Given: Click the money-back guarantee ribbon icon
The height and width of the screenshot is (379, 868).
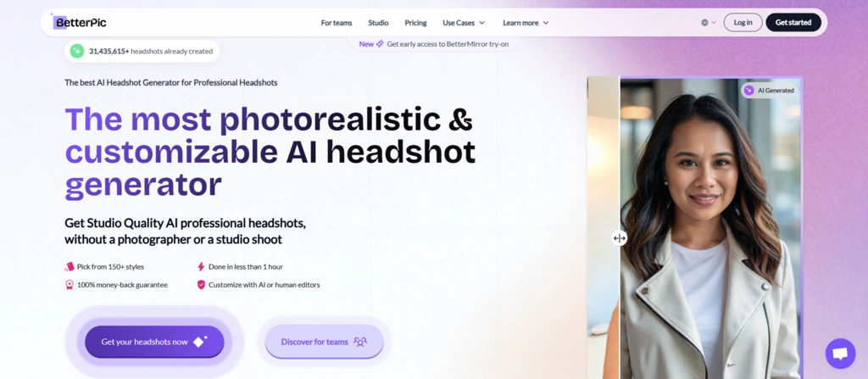Looking at the screenshot, I should tap(70, 285).
